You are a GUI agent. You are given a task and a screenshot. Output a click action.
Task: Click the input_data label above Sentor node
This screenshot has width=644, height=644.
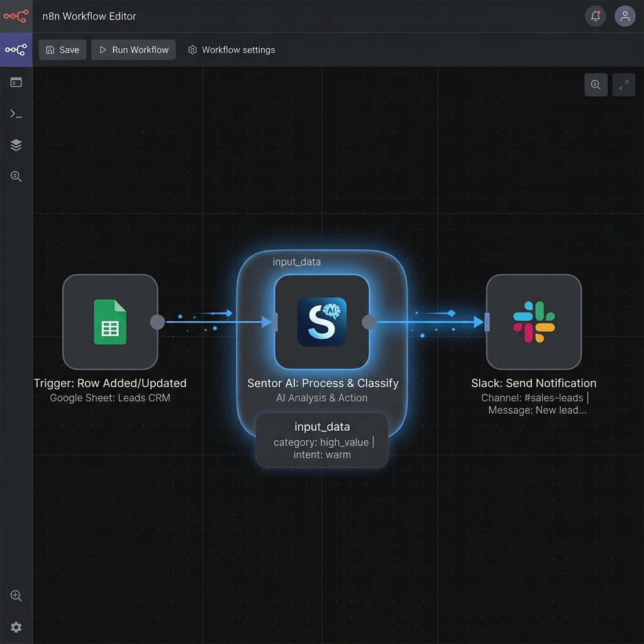(x=297, y=262)
